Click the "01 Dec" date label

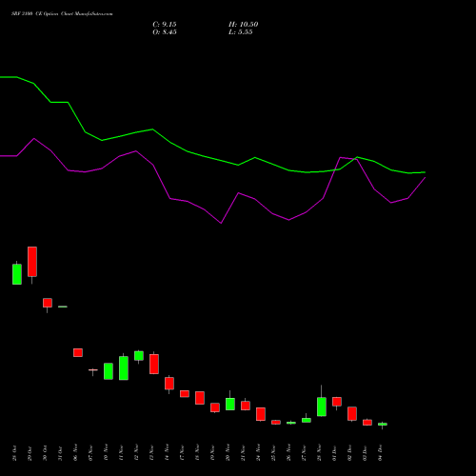334,453
